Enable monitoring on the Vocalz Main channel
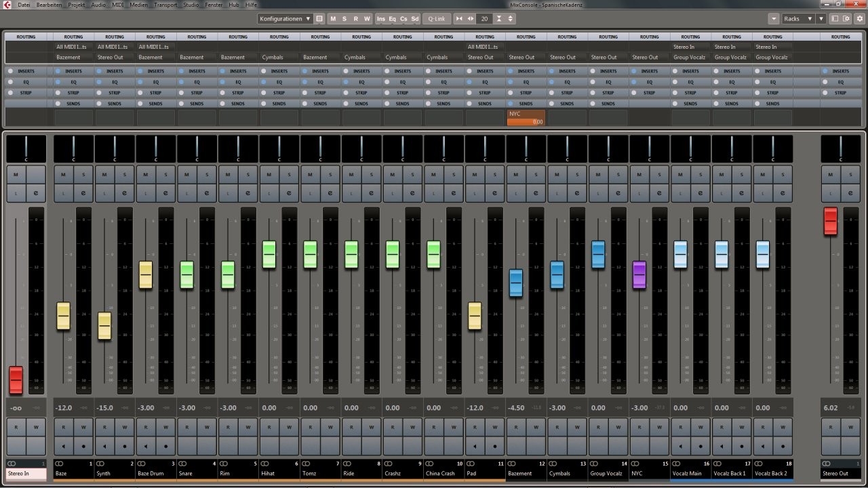 (680, 447)
